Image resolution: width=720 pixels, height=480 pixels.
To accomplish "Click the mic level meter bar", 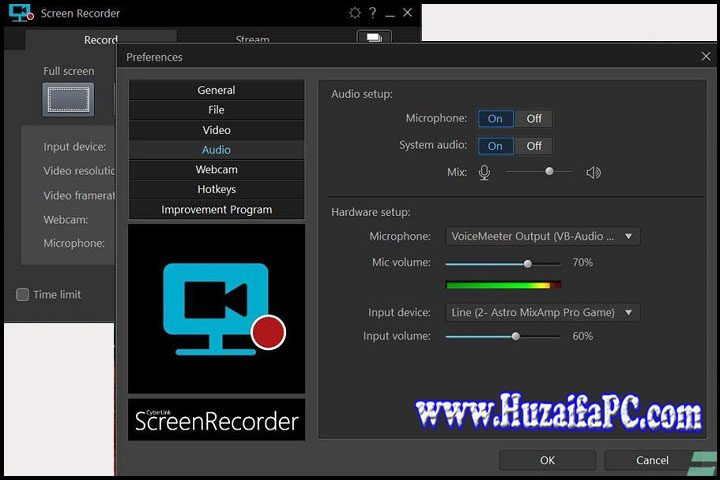I will click(x=503, y=285).
